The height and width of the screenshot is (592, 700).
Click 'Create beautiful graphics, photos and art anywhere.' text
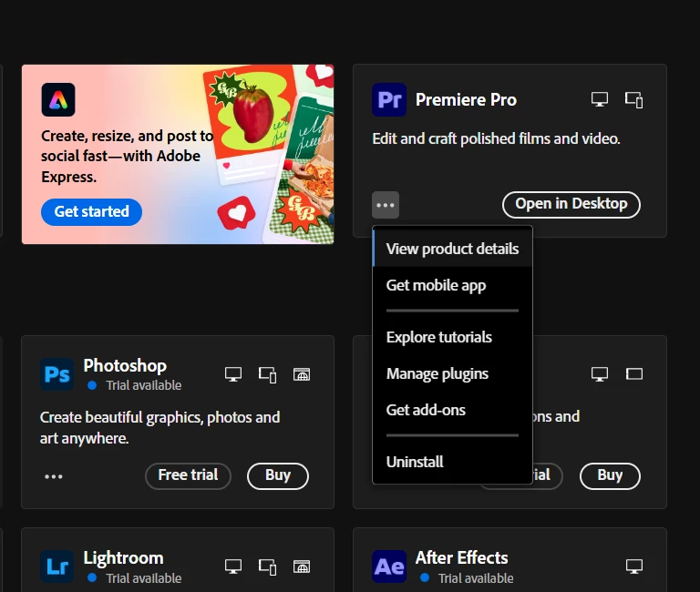[160, 428]
